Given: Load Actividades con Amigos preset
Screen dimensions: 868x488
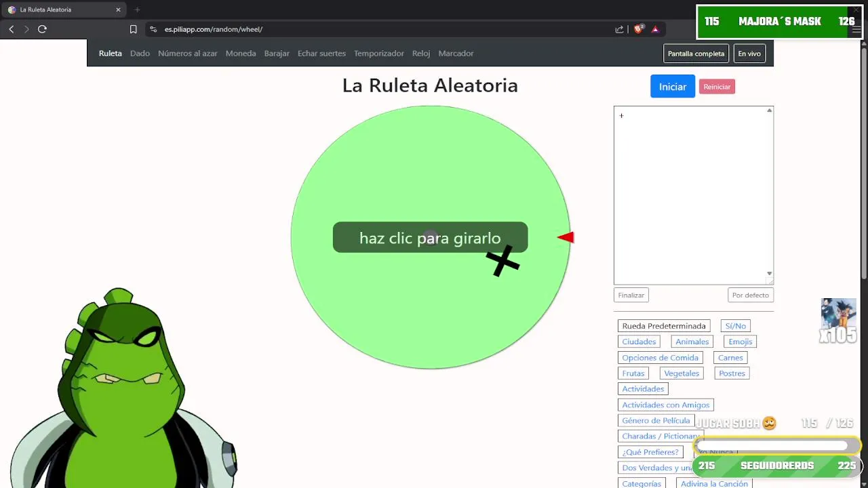Looking at the screenshot, I should click(x=666, y=405).
